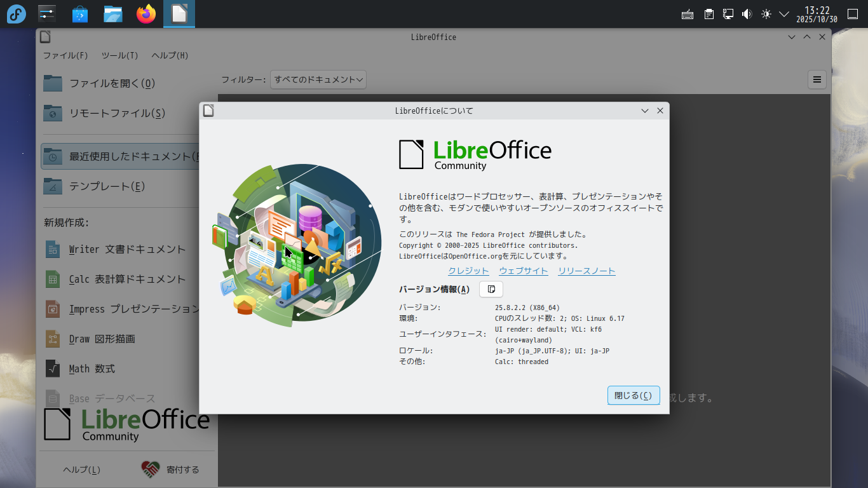This screenshot has width=868, height=488.
Task: Create a Calc 表計算ドキュメント via its icon
Action: pyautogui.click(x=53, y=279)
